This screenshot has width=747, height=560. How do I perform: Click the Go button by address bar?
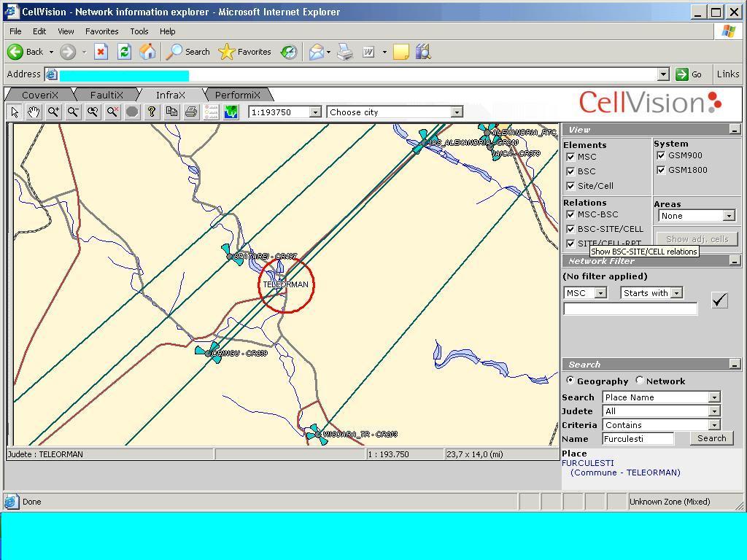(x=689, y=74)
